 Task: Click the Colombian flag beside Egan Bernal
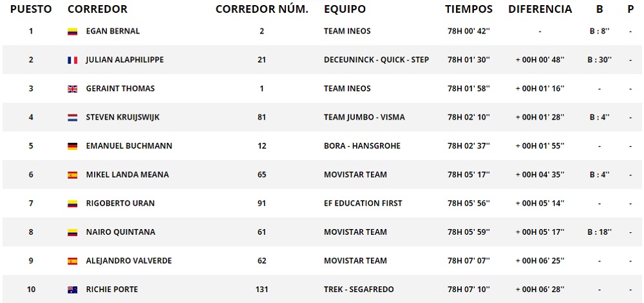click(73, 32)
